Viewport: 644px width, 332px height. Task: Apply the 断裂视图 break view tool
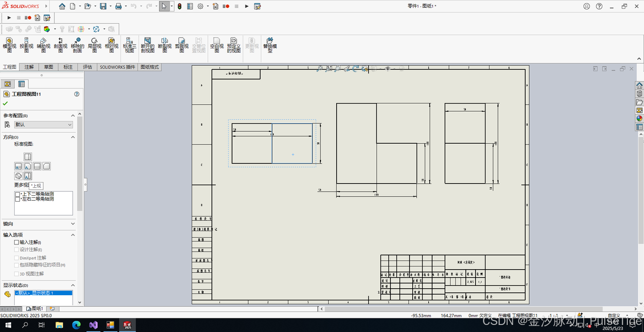coord(165,45)
